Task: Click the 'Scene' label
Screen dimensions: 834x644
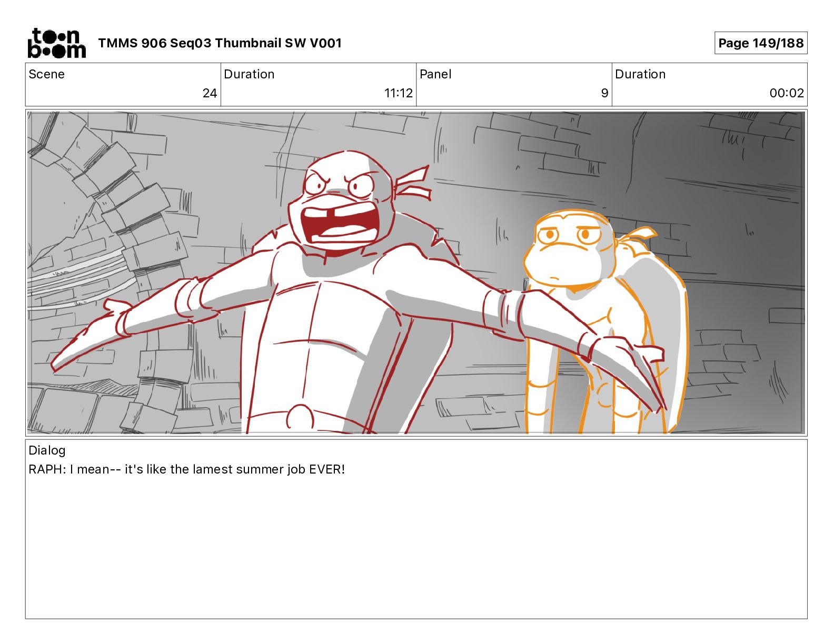Action: (46, 74)
